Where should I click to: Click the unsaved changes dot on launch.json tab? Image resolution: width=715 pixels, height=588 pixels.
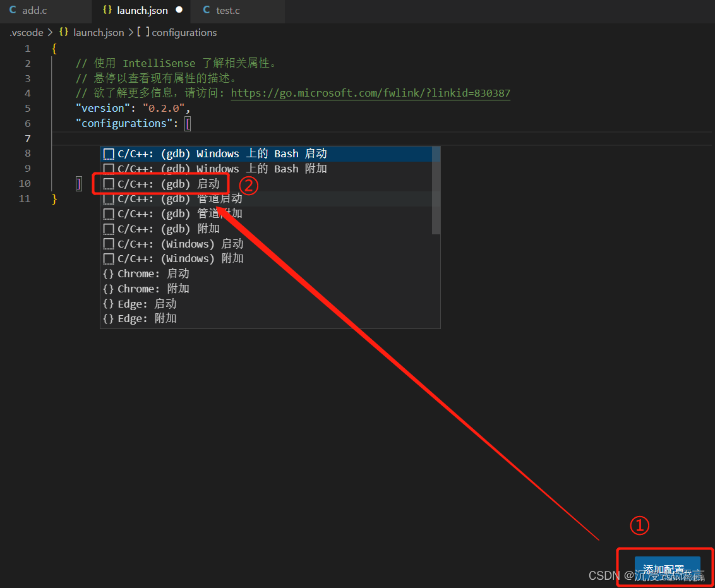pyautogui.click(x=177, y=10)
